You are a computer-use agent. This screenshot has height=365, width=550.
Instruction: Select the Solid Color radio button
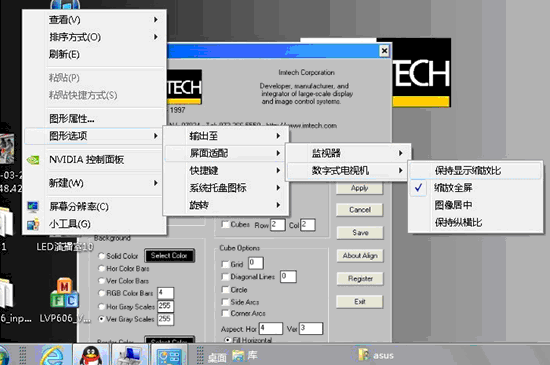pos(101,256)
